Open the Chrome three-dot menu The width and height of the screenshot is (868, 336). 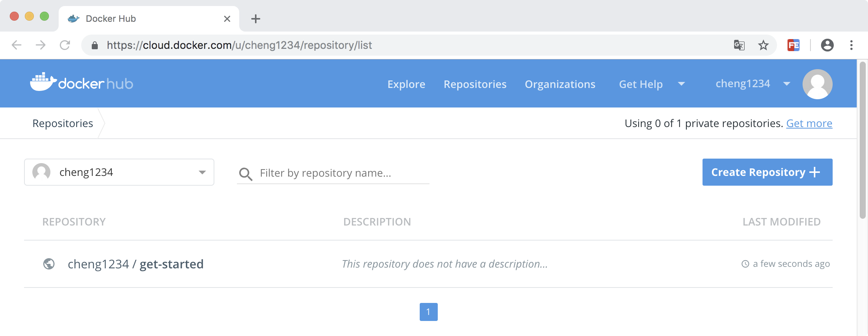click(x=851, y=45)
